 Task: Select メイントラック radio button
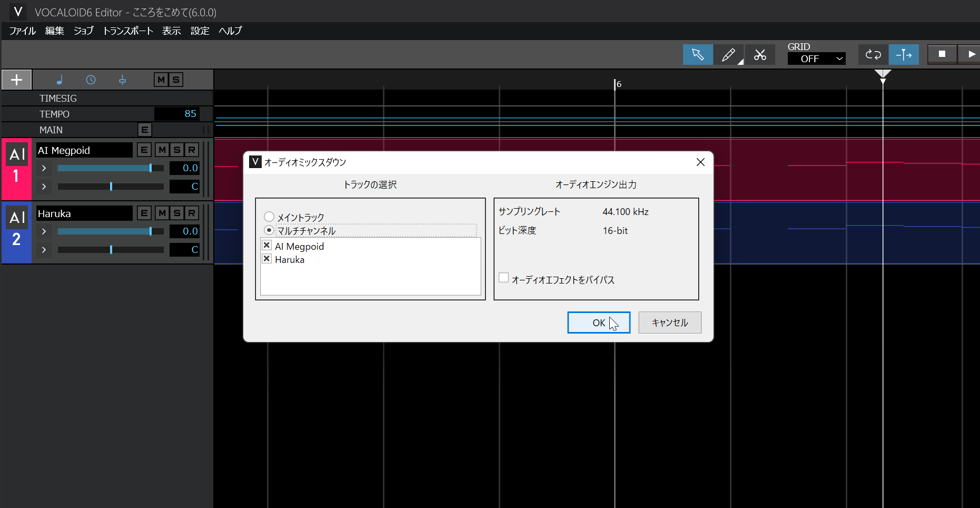pos(269,217)
